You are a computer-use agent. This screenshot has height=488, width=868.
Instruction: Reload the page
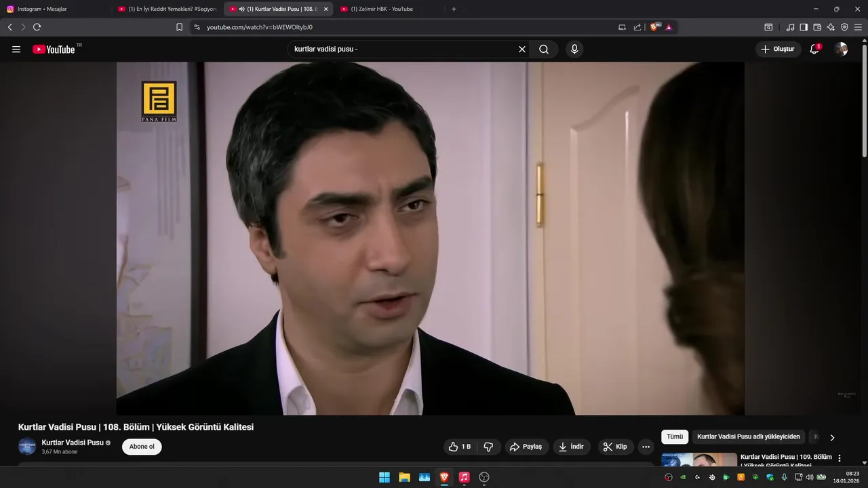tap(37, 27)
